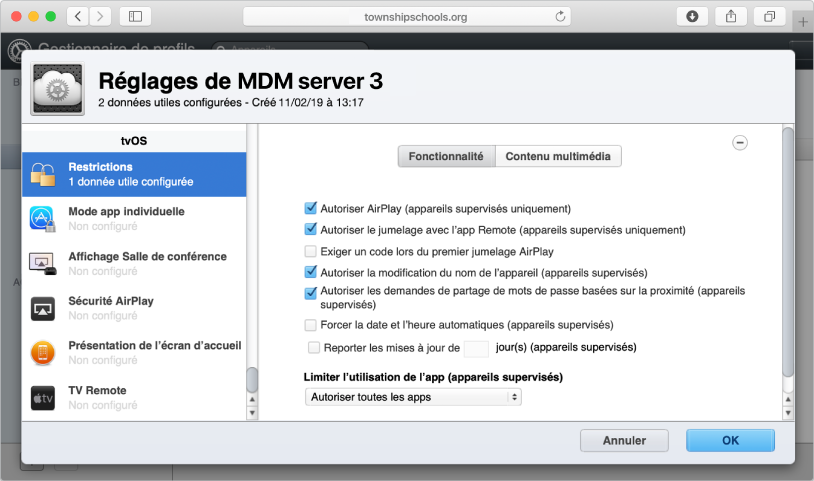
Task: Enable Forcer la date et l'heure automatiques
Action: (310, 325)
